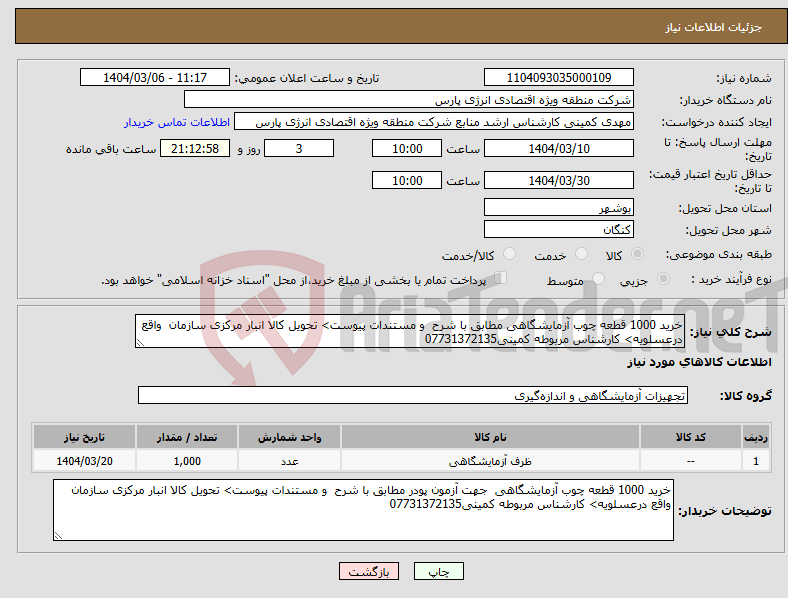Click the گروه کالا field
This screenshot has width=788, height=598.
click(413, 395)
